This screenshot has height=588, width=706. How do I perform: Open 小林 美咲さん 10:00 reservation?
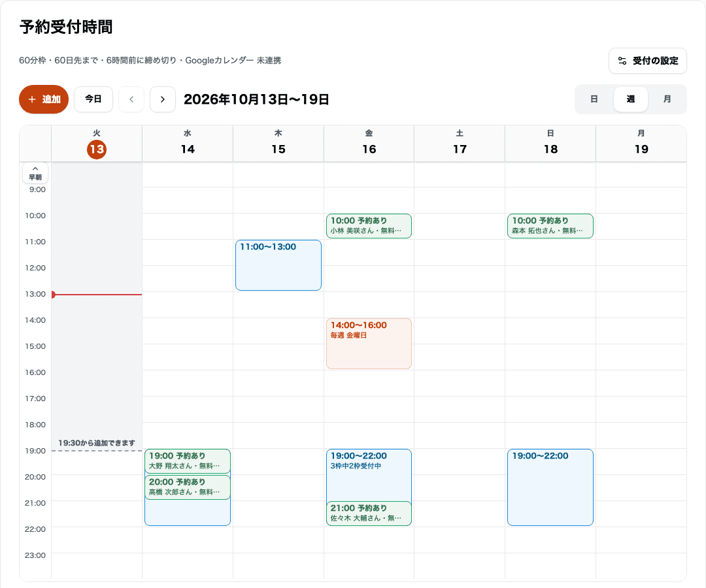tap(369, 226)
